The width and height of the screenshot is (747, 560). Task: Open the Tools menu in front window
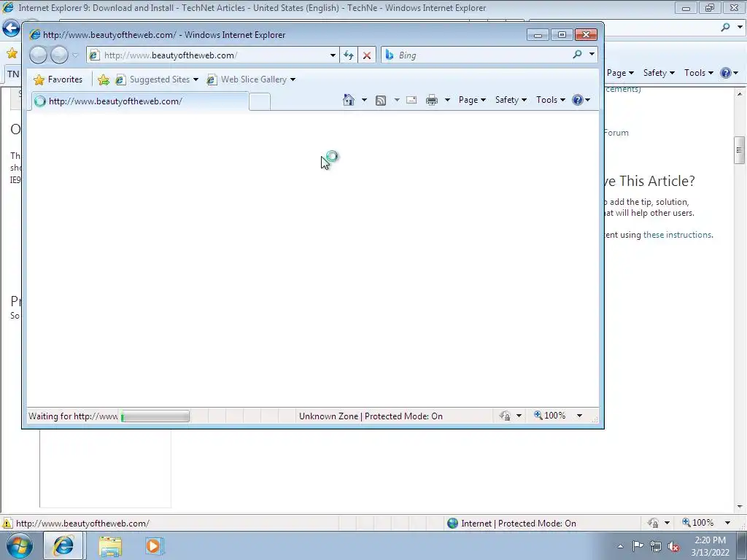(x=551, y=100)
